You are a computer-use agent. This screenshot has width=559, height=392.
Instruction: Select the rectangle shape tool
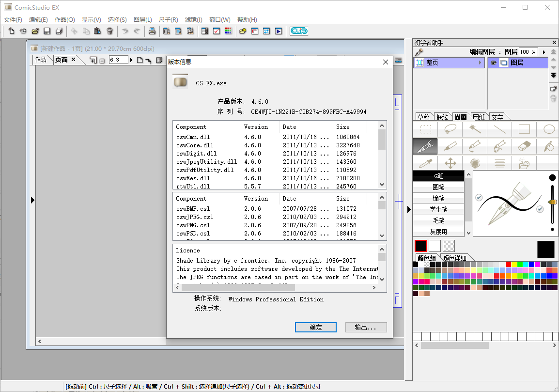(x=524, y=129)
